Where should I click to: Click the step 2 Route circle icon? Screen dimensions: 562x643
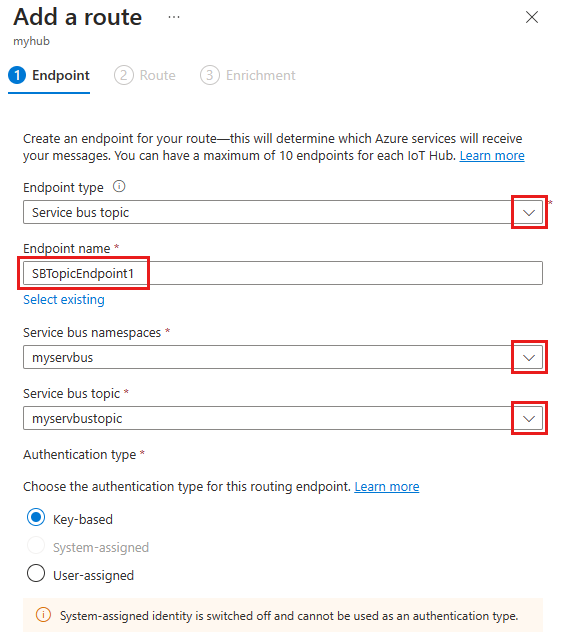point(123,75)
